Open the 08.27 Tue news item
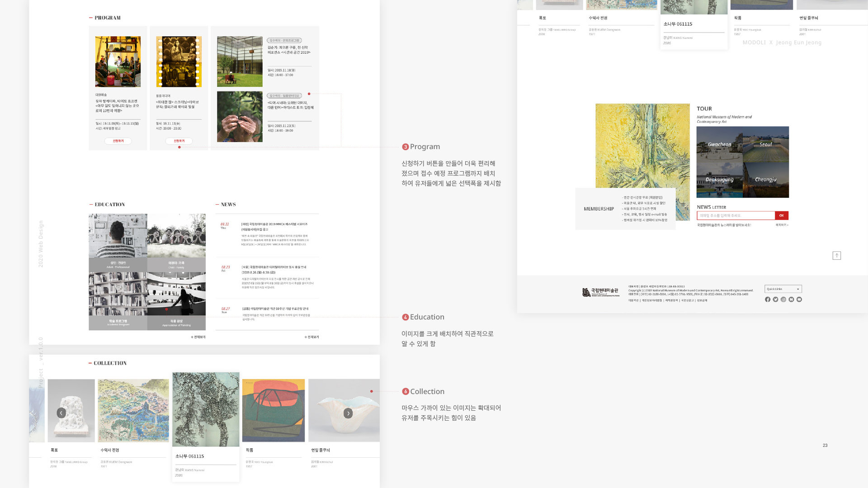The image size is (868, 488). pyautogui.click(x=267, y=314)
